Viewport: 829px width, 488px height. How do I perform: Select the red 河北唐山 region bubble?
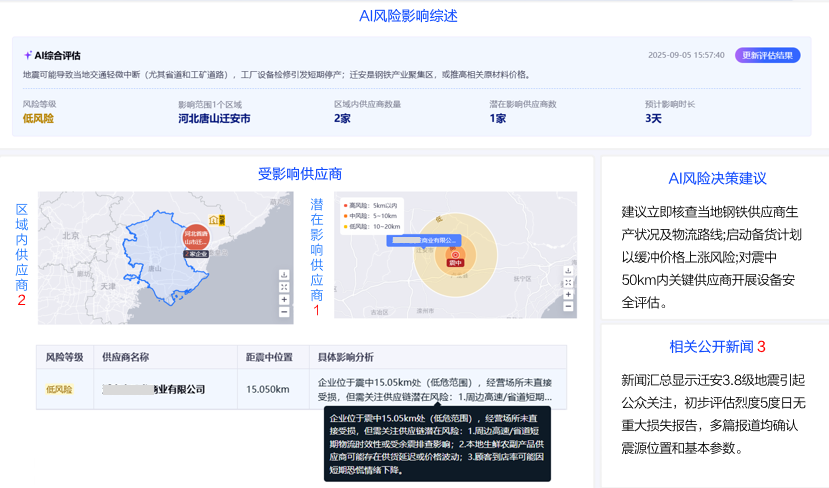[196, 237]
